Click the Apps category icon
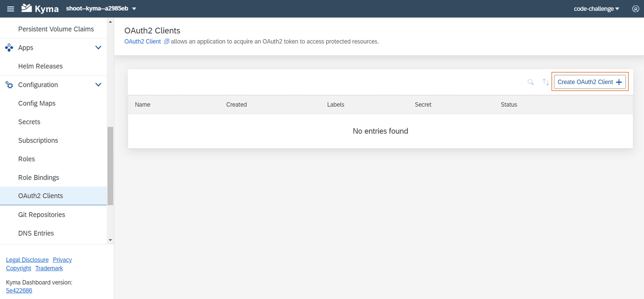Screen dimensions: 644x299 tap(9, 48)
